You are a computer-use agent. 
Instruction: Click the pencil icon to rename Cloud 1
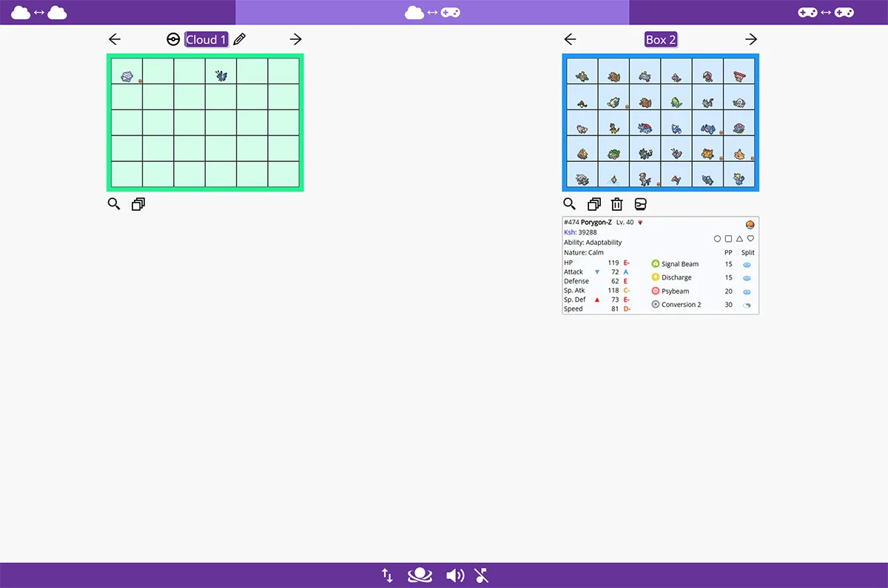(x=239, y=40)
